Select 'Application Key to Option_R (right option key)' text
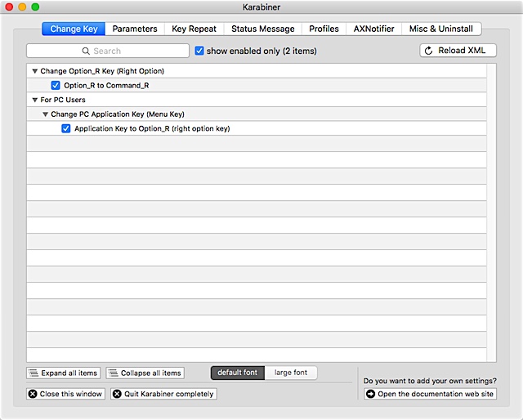This screenshot has width=523, height=420. click(x=152, y=128)
